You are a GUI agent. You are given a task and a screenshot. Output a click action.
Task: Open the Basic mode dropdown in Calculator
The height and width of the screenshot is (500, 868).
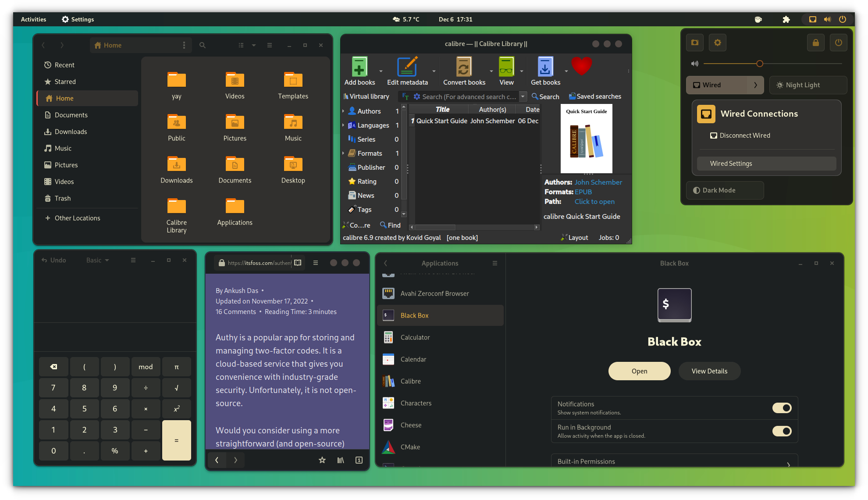coord(97,260)
